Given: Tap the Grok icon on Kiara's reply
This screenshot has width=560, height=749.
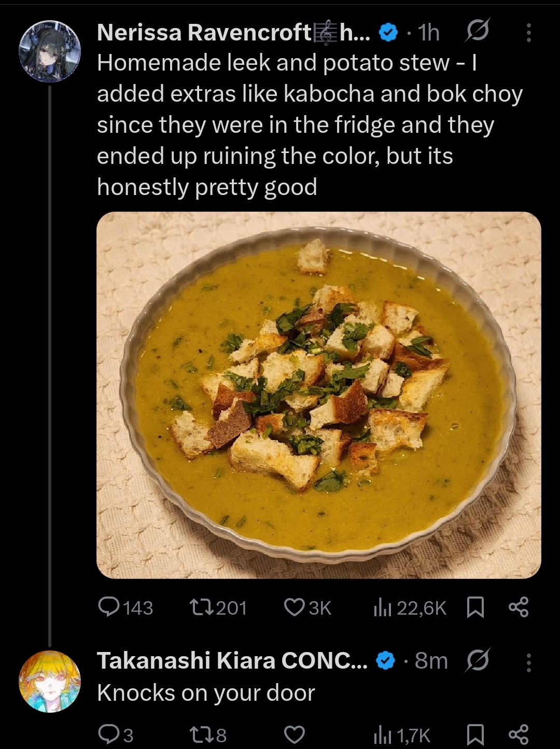Looking at the screenshot, I should 477,661.
